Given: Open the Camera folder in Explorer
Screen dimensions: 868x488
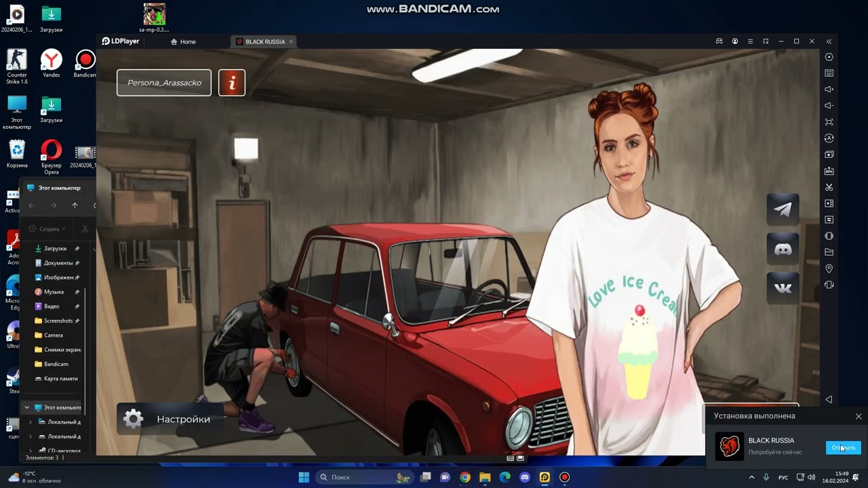Looking at the screenshot, I should click(x=54, y=335).
